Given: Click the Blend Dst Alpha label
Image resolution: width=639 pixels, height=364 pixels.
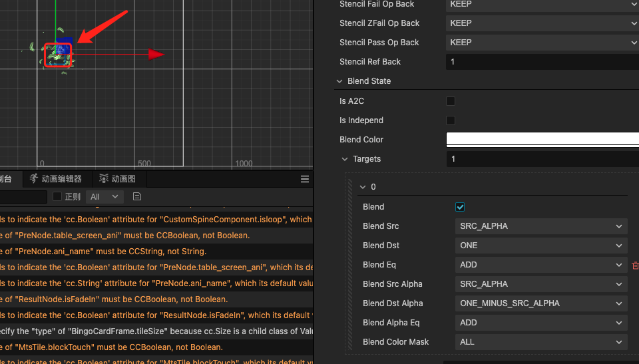Looking at the screenshot, I should click(393, 303).
